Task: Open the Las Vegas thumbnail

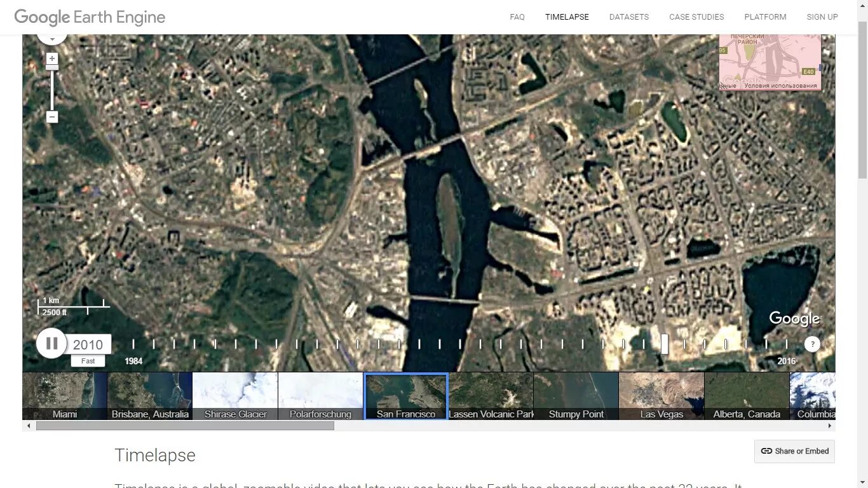Action: pos(661,396)
